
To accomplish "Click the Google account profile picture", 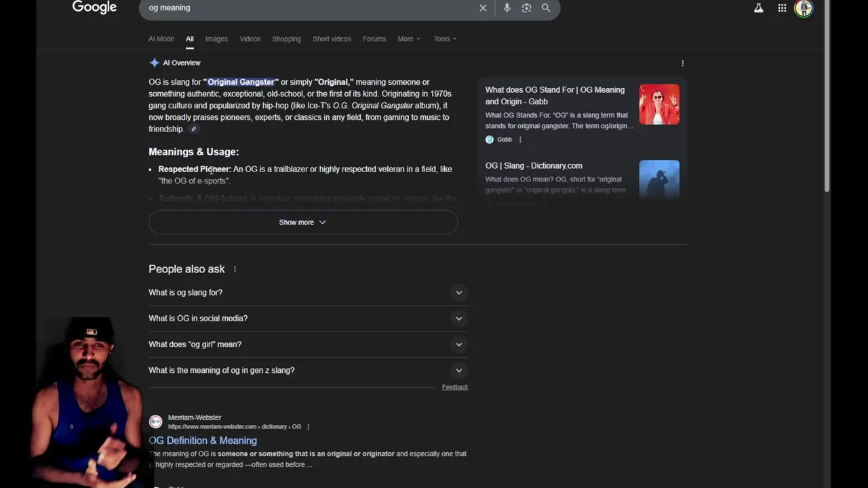I will (x=804, y=8).
